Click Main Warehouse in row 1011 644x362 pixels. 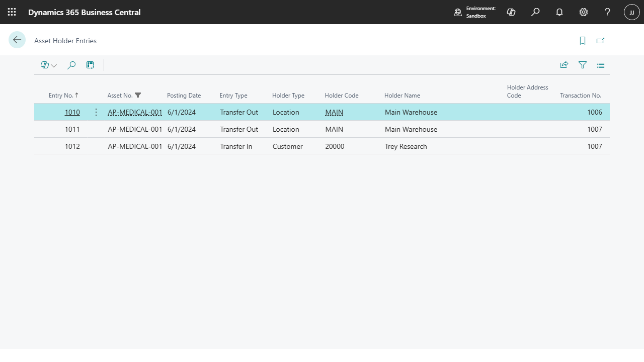point(411,129)
